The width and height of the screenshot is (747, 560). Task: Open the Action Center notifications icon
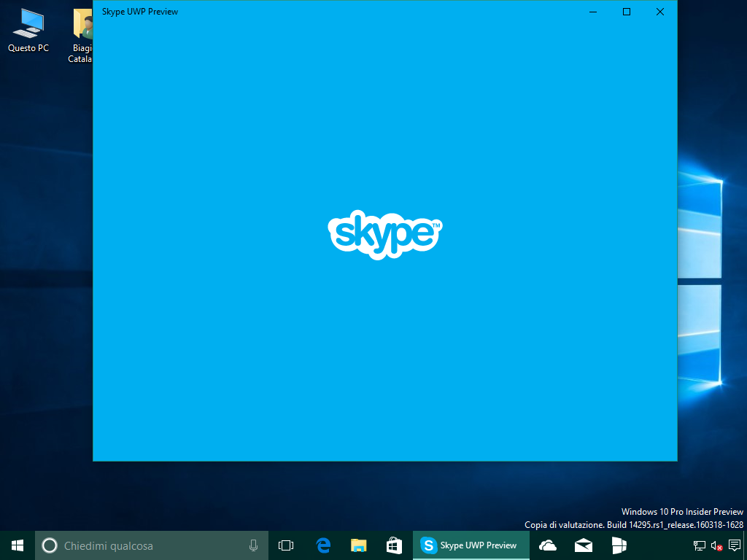pos(734,545)
